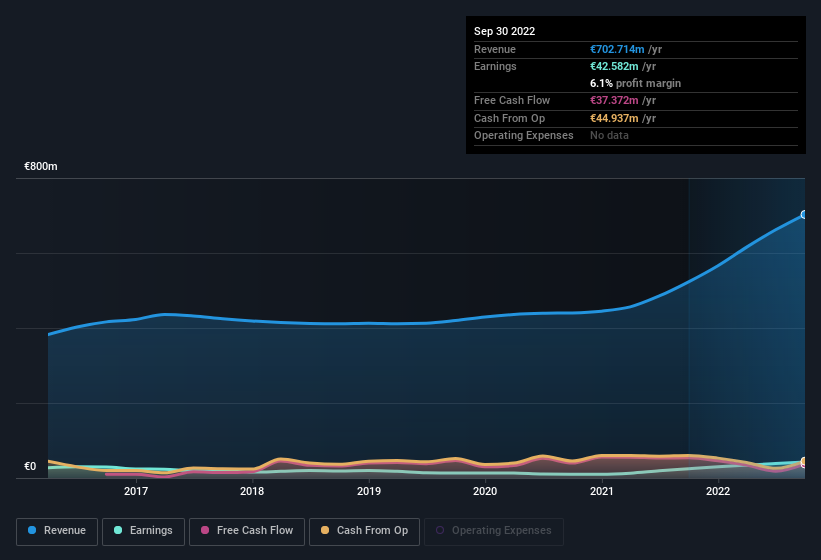Click the Revenue label in tooltip
Screen dimensions: 821x560
point(495,49)
